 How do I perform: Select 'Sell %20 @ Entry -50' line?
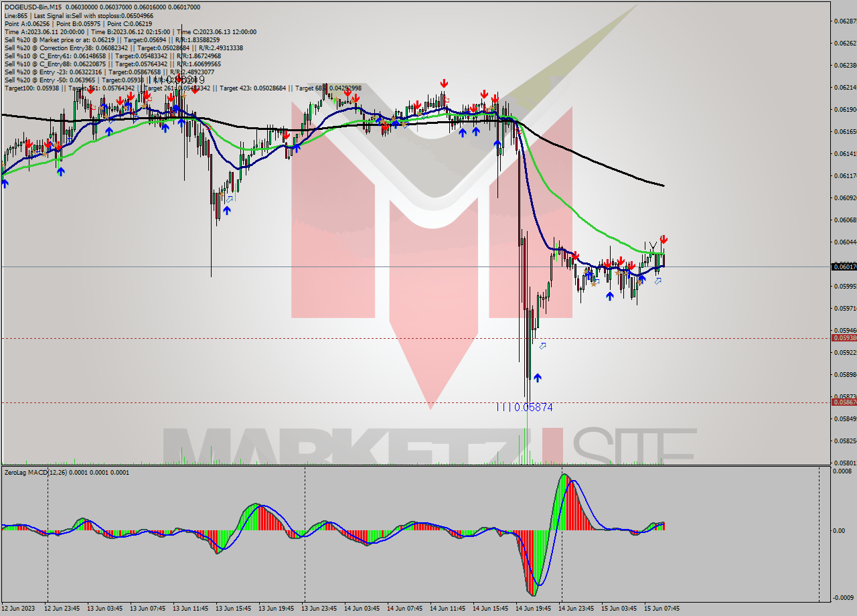(x=100, y=80)
